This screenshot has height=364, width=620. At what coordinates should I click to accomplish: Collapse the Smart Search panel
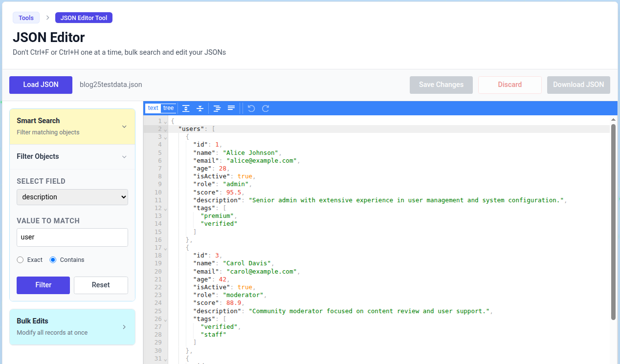(x=124, y=127)
